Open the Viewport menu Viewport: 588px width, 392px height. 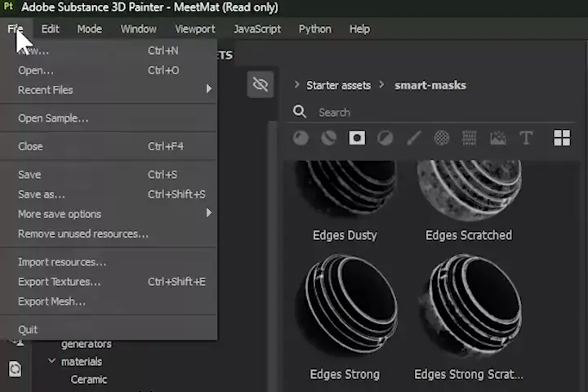click(195, 29)
